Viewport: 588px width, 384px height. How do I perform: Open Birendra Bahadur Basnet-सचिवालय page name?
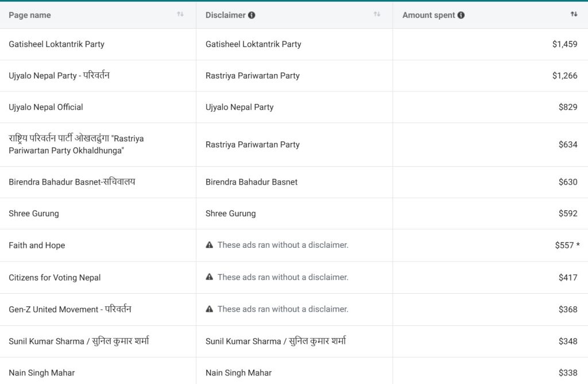pos(72,182)
